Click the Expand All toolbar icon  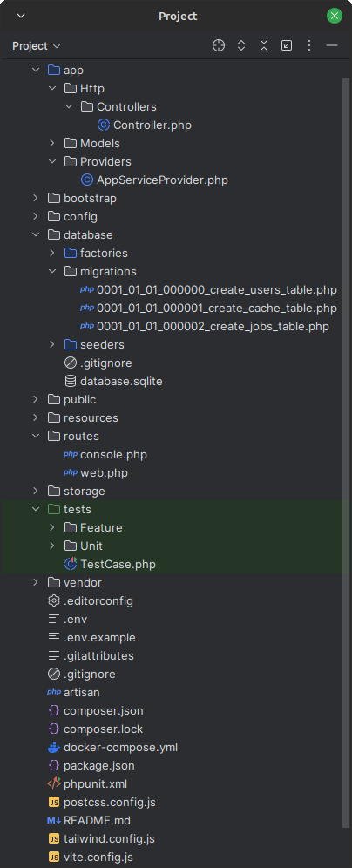click(x=241, y=45)
